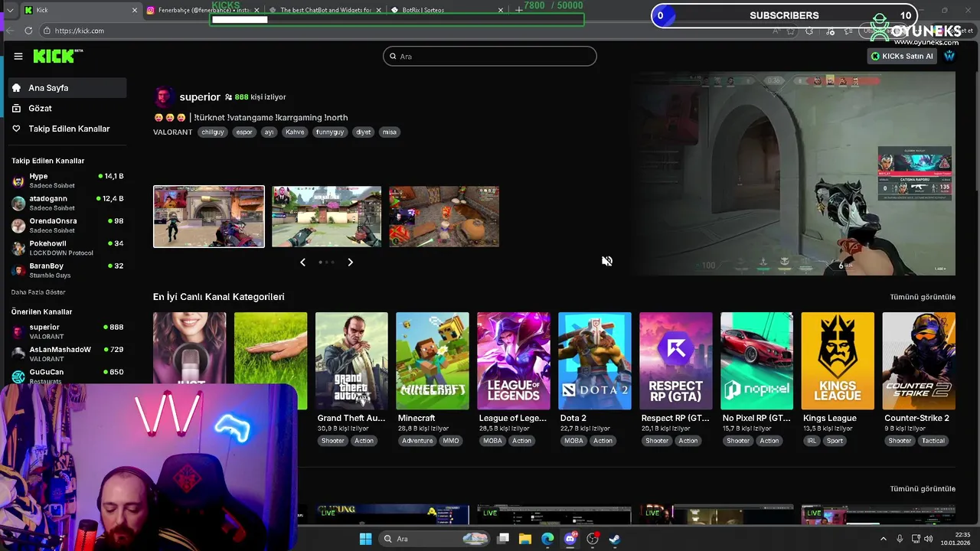Click the browser address bar showing kick.com
Screen dimensions: 980x551
(406, 31)
